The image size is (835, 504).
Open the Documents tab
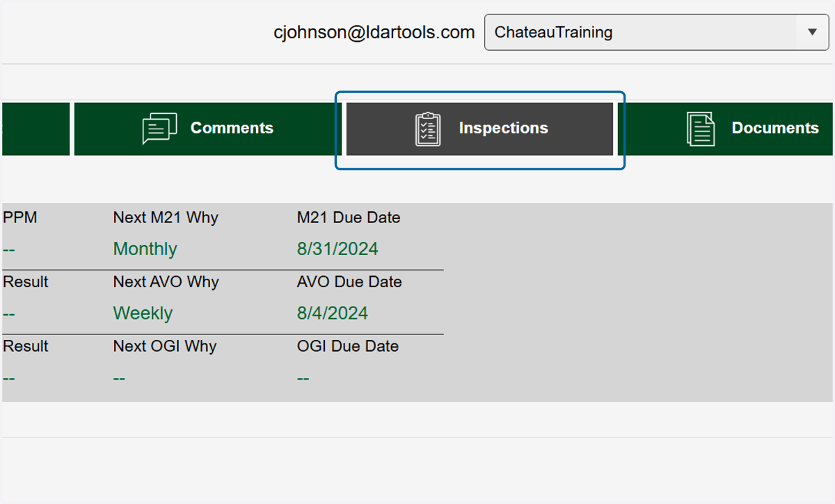click(725, 129)
